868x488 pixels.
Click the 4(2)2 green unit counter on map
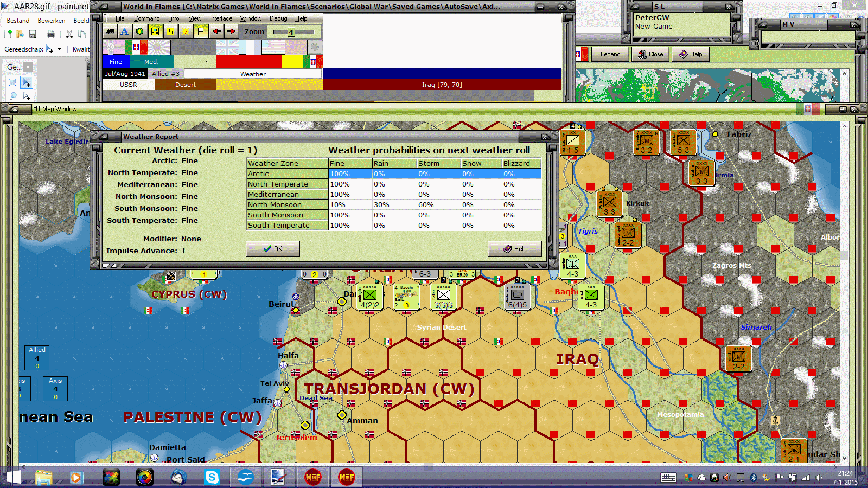coord(370,297)
